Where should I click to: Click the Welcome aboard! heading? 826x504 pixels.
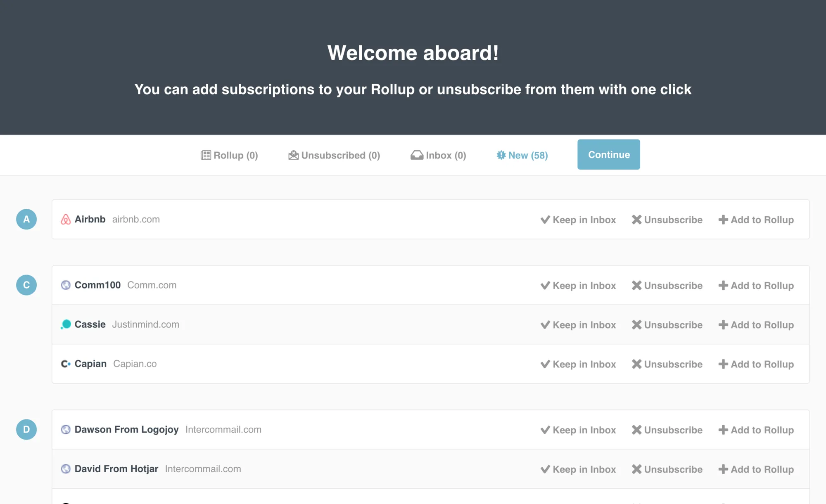click(x=413, y=53)
